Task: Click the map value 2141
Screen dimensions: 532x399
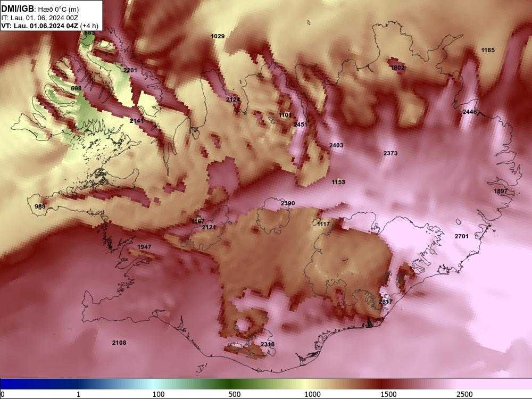Action: click(137, 121)
